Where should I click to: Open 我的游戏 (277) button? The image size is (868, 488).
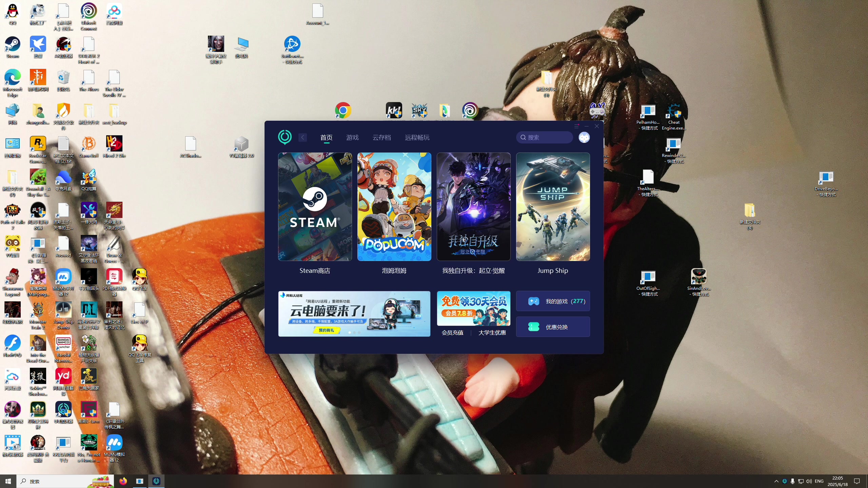click(x=553, y=301)
